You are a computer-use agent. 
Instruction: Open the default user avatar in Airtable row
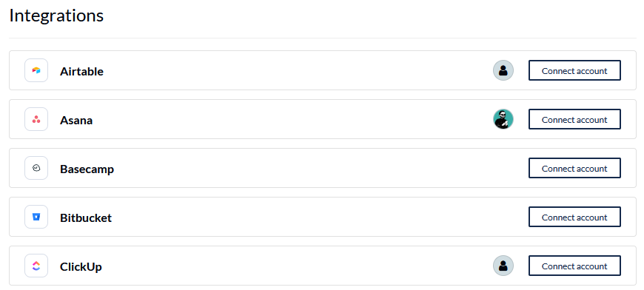(x=503, y=70)
